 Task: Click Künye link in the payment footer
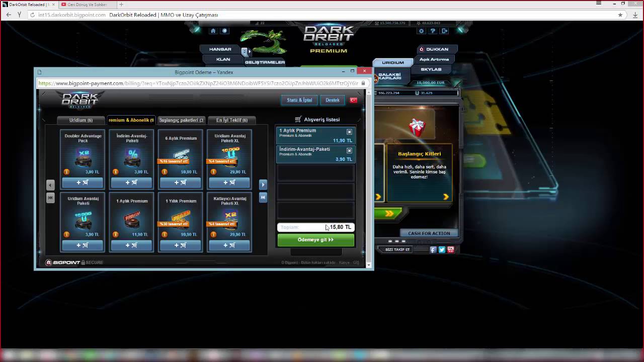click(344, 262)
